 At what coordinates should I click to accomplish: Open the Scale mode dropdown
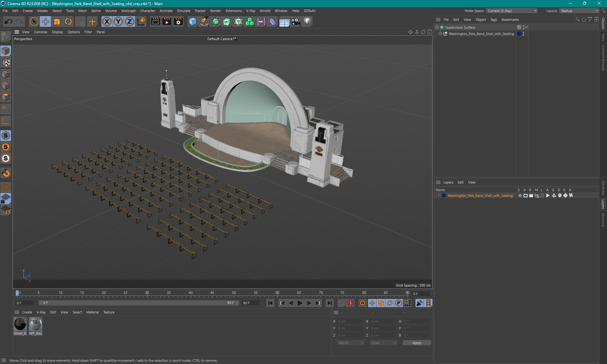[x=384, y=343]
